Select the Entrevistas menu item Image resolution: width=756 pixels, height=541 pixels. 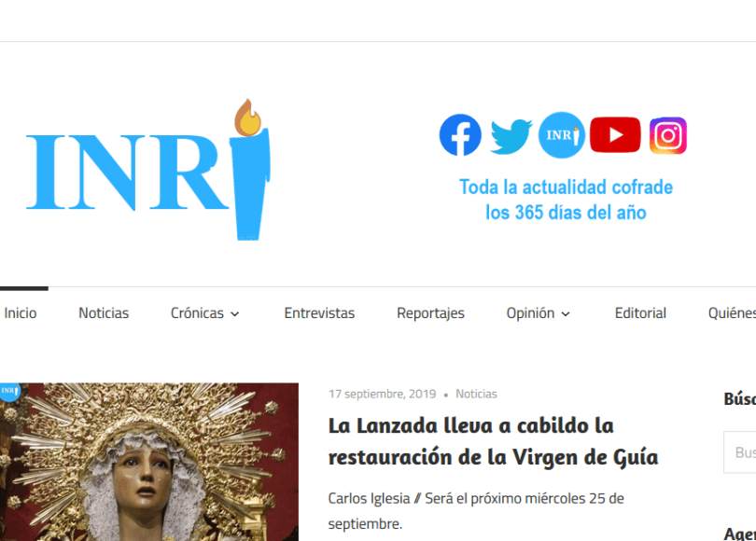coord(319,313)
